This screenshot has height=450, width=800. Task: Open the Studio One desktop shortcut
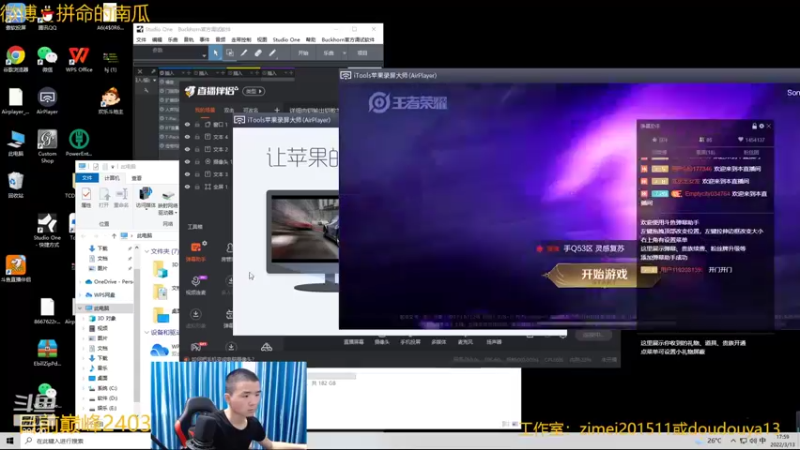[x=47, y=230]
